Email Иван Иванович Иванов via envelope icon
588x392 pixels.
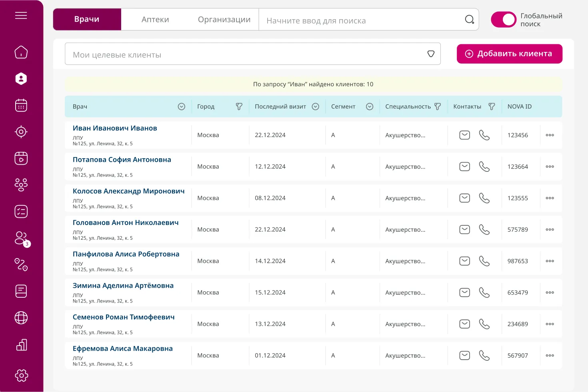[x=464, y=135]
